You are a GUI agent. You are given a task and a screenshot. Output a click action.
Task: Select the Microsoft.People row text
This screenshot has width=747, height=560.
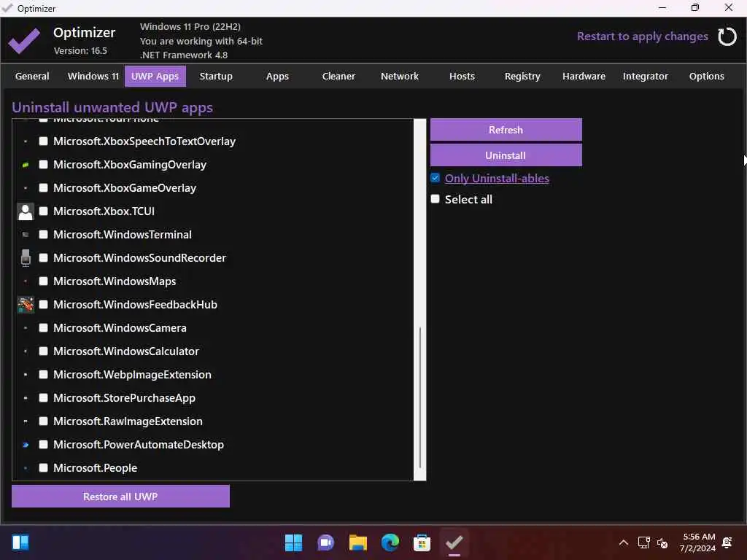(x=96, y=468)
